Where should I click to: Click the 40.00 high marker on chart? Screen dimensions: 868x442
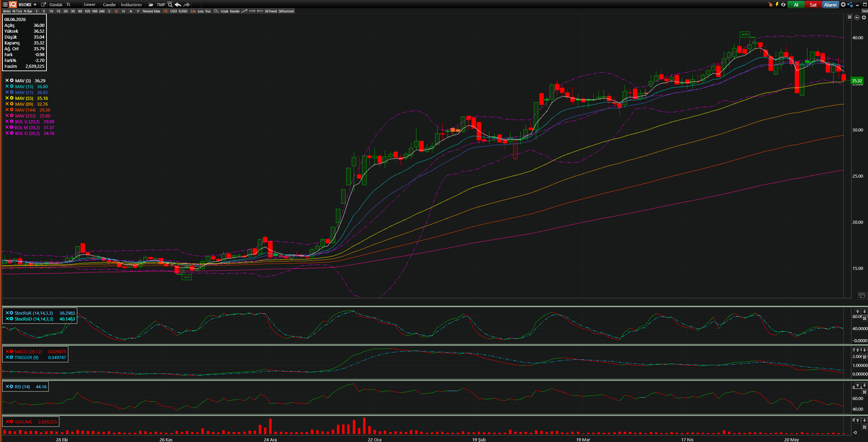745,34
